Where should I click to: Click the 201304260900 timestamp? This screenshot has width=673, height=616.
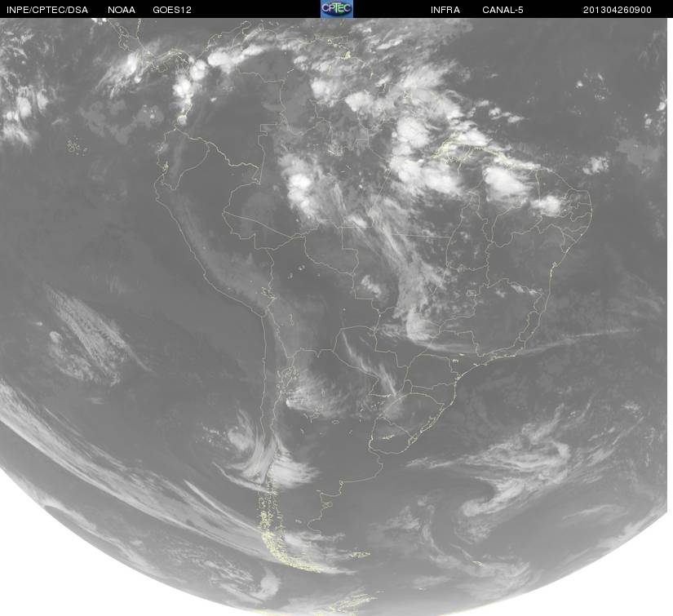tap(618, 10)
